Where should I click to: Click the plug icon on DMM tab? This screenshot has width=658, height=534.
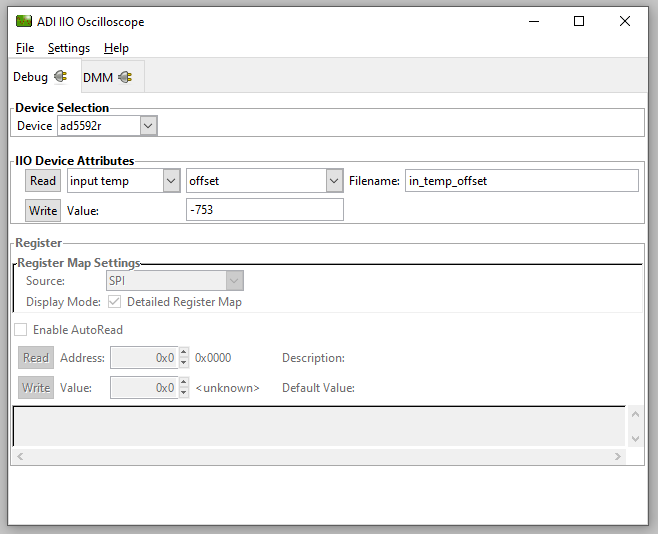125,77
